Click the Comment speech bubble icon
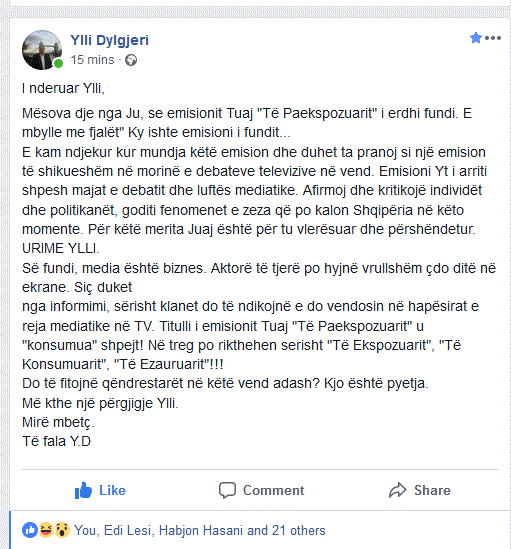Screen dimensions: 511x549 click(227, 490)
